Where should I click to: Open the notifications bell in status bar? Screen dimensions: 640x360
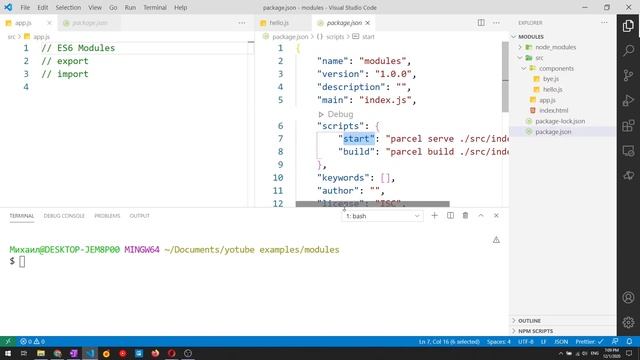(x=629, y=341)
